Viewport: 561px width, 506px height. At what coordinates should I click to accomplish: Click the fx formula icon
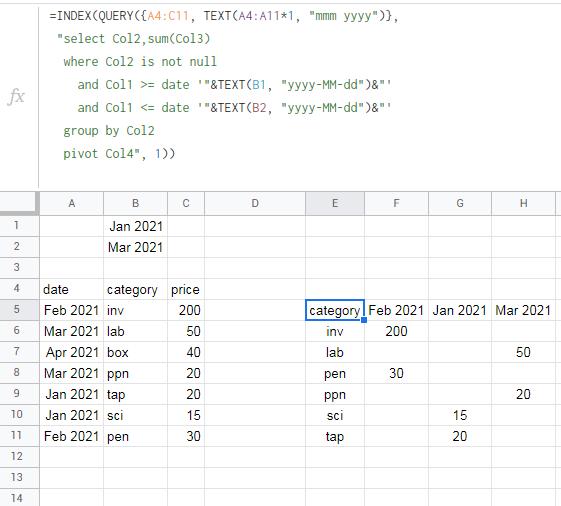coord(16,97)
